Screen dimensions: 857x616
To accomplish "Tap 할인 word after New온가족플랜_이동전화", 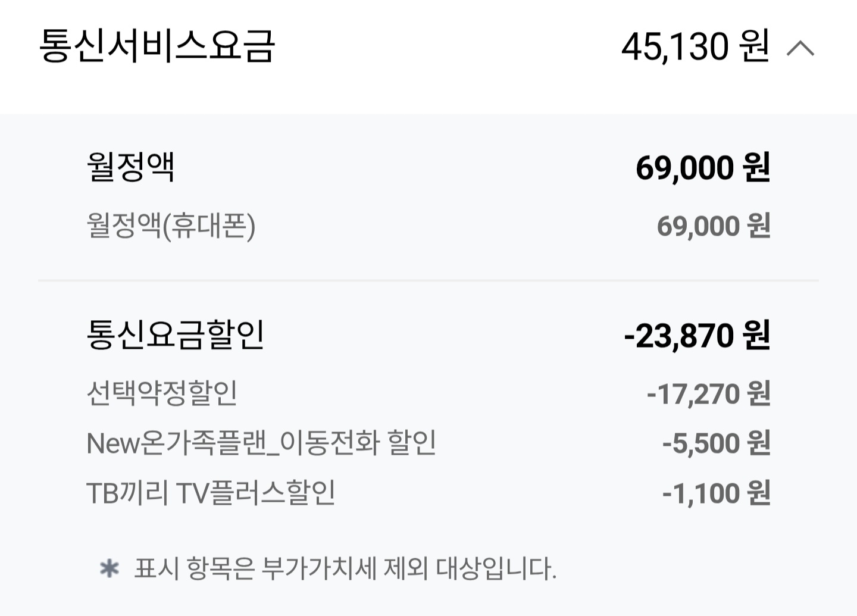I will pos(412,443).
